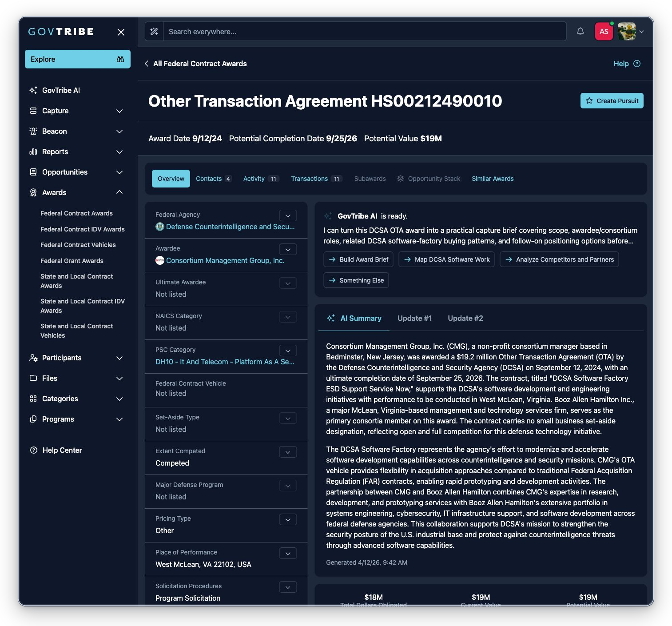Open the Place of Performance dropdown
The height and width of the screenshot is (626, 672).
[x=288, y=553]
